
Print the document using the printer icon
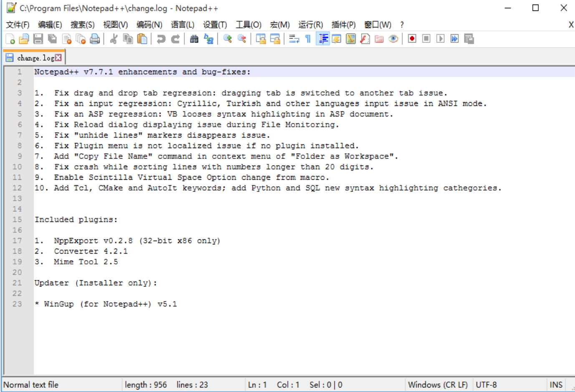point(95,39)
